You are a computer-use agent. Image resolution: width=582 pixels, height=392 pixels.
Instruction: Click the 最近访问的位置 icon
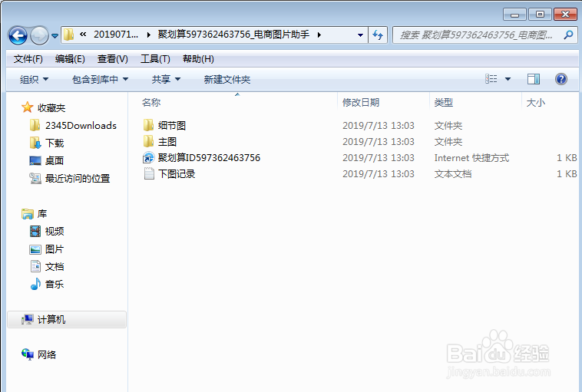click(35, 179)
